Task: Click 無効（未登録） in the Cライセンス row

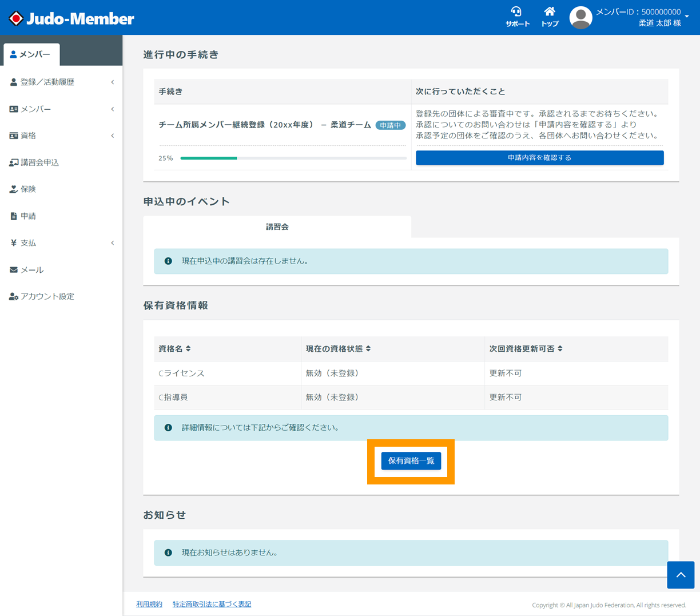Action: (333, 373)
